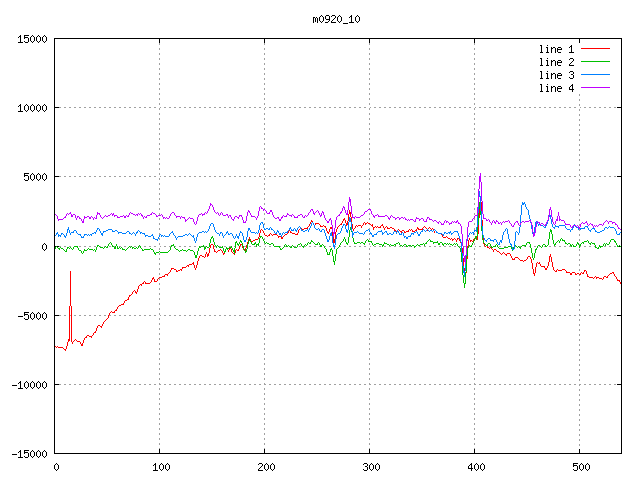
Task: Click the 400 x-axis tick label
Action: pos(475,467)
